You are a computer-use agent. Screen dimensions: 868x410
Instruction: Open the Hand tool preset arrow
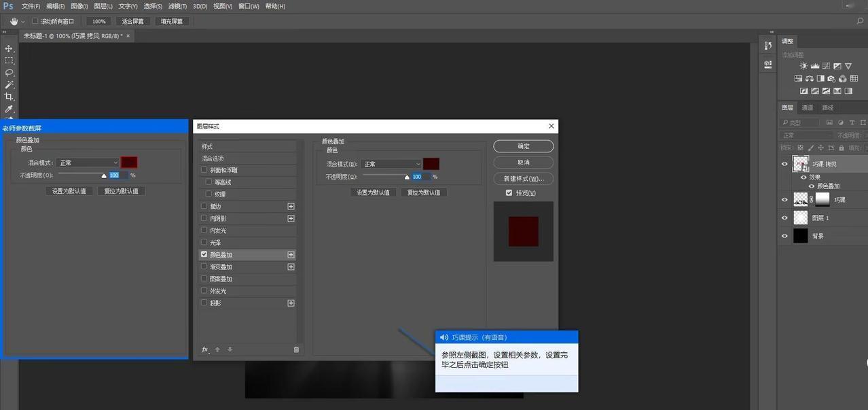pos(23,22)
